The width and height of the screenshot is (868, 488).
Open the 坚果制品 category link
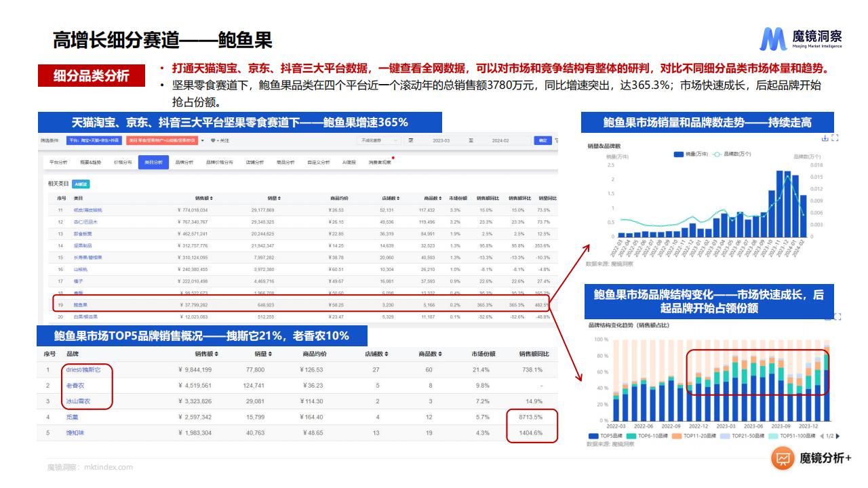pyautogui.click(x=82, y=245)
